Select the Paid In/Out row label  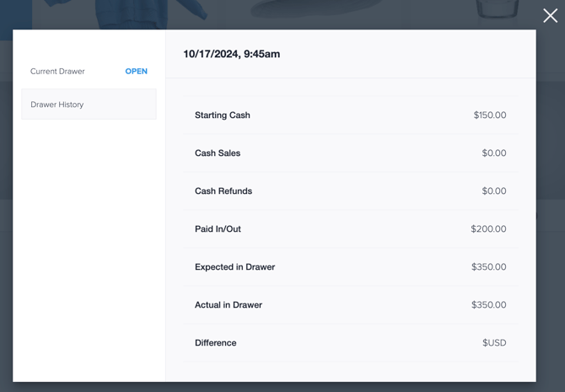pyautogui.click(x=218, y=229)
